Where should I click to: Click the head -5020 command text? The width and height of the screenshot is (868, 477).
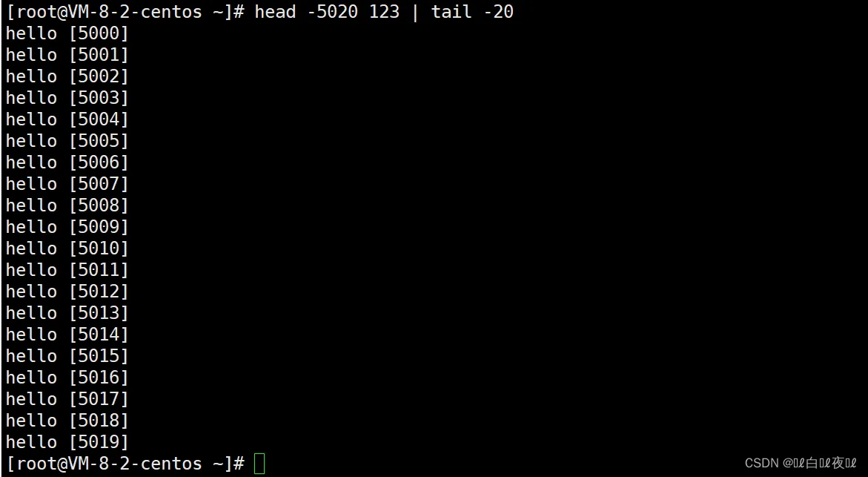(x=306, y=12)
